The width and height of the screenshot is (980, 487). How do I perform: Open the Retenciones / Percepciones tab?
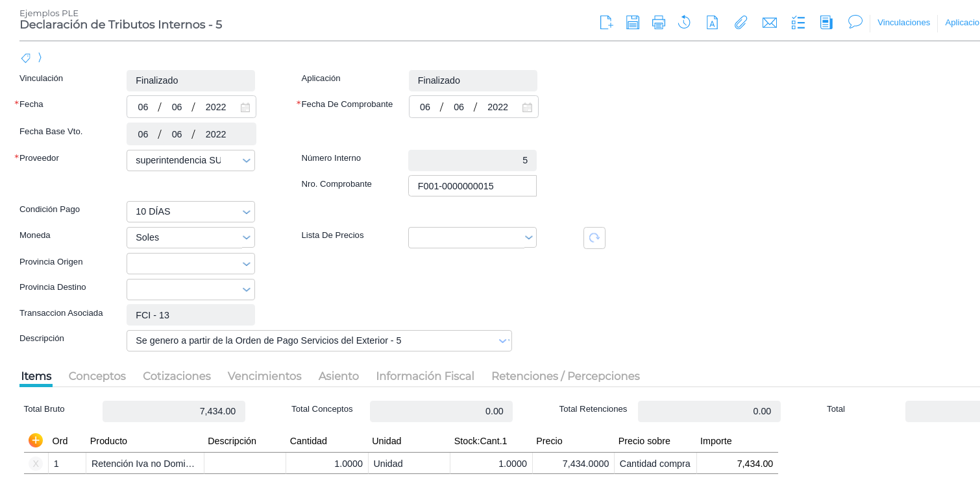pos(565,376)
